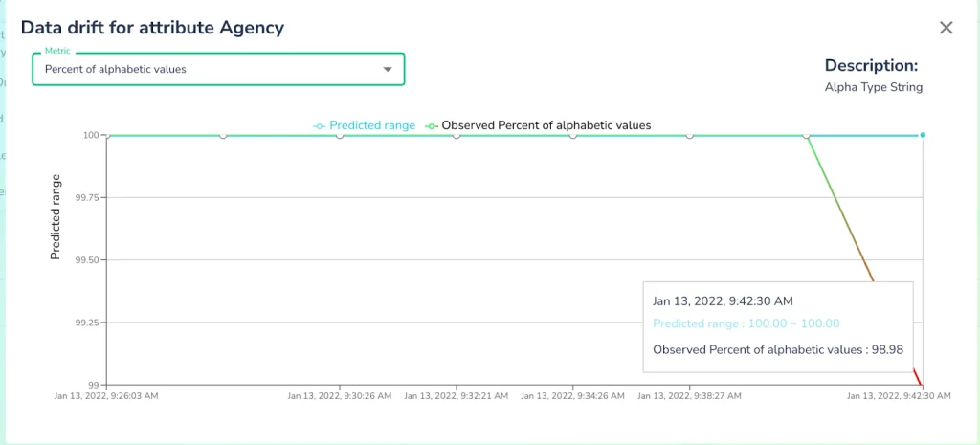980x445 pixels.
Task: Click the Alpha Type String description text
Action: tap(873, 87)
